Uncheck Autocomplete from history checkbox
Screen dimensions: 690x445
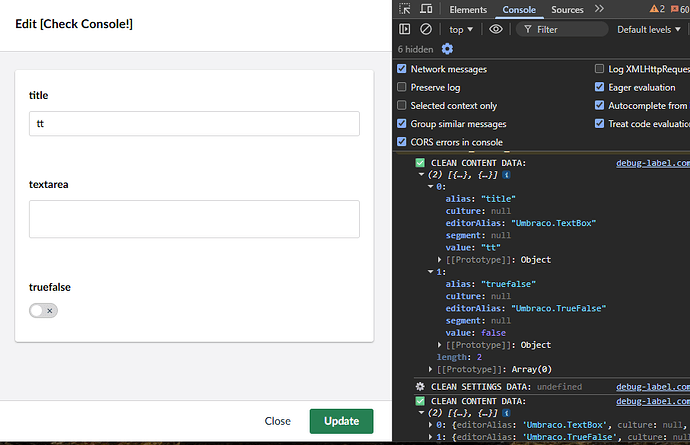[599, 105]
